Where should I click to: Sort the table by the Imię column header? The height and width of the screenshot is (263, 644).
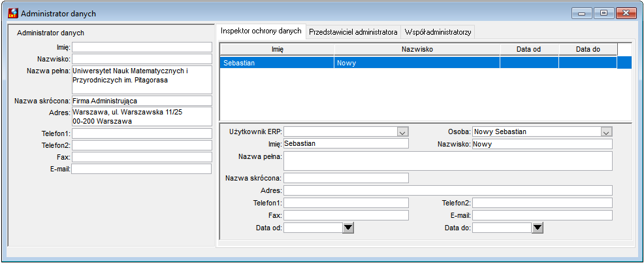(x=278, y=49)
